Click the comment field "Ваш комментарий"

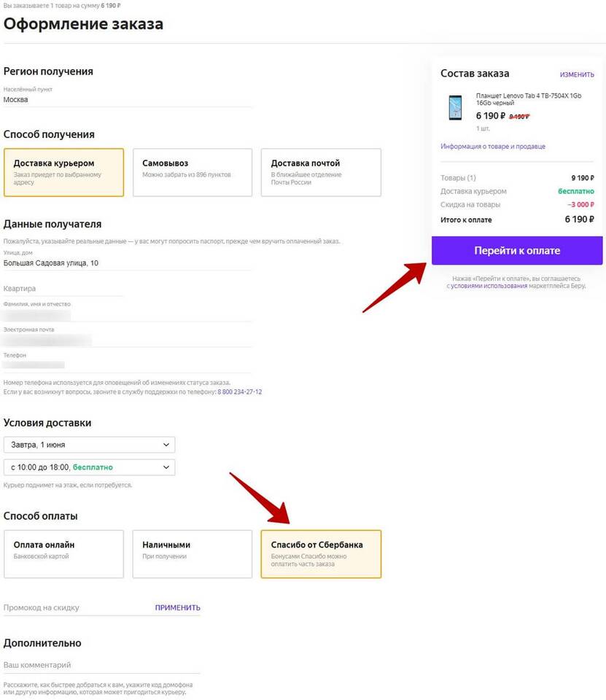coord(101,665)
